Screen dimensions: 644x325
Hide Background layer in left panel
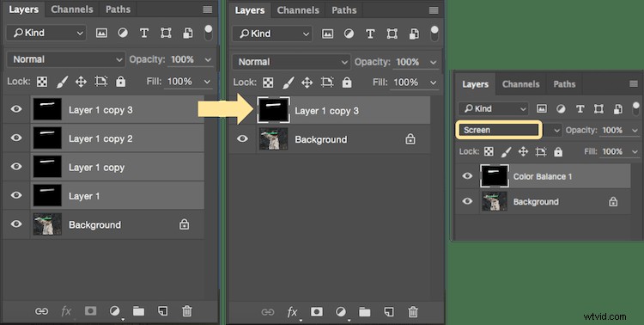coord(16,224)
